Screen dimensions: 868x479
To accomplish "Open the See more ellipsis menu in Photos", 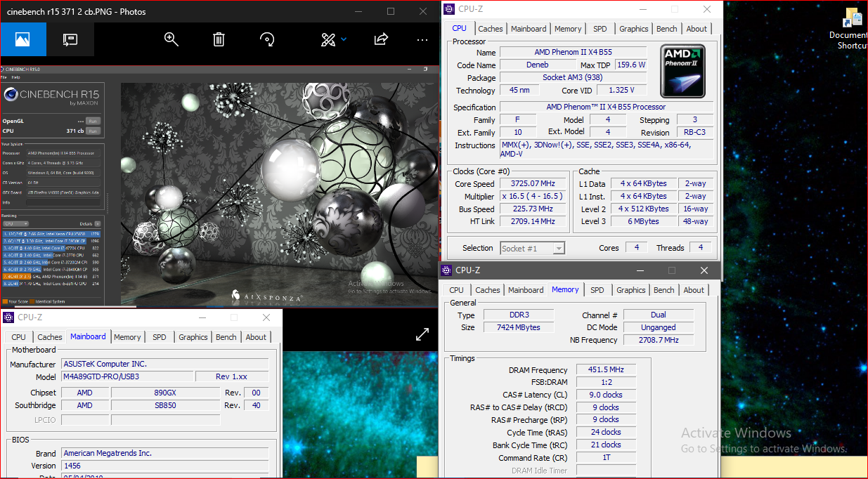I will coord(422,40).
